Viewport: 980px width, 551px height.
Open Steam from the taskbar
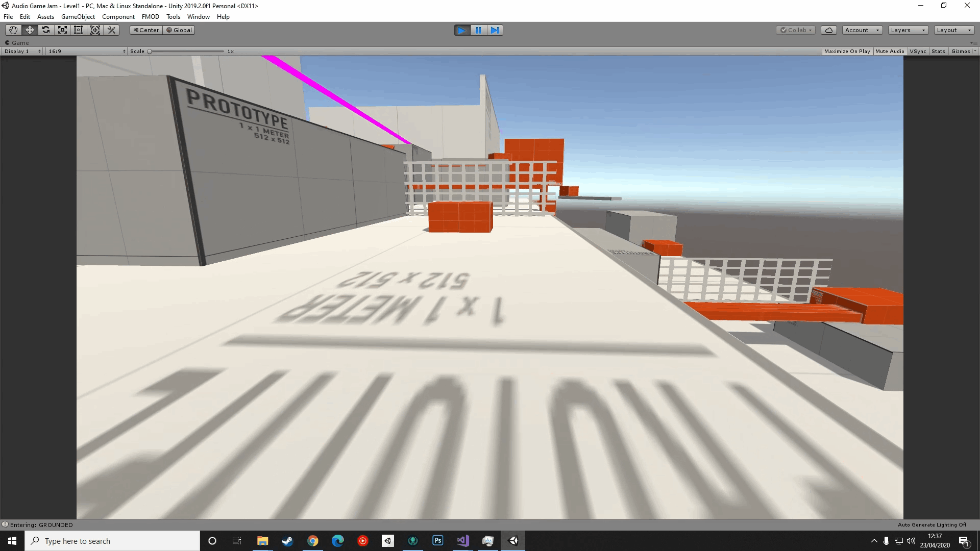tap(287, 541)
